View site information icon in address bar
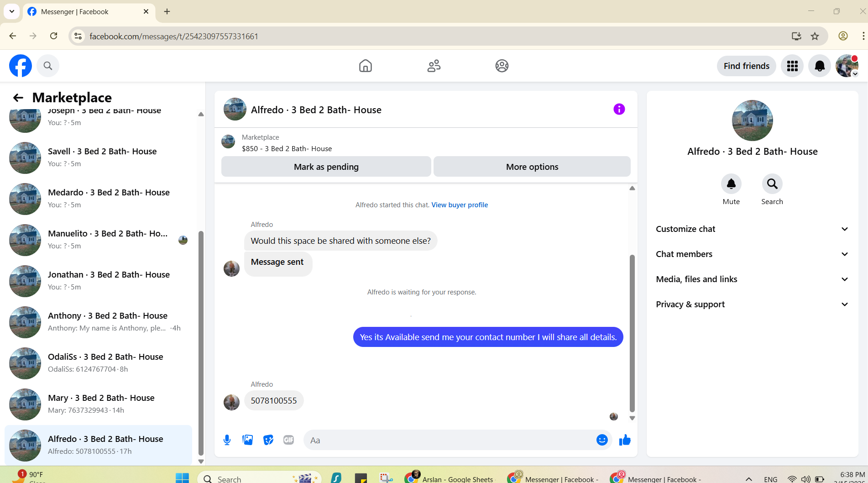This screenshot has width=868, height=483. tap(78, 36)
